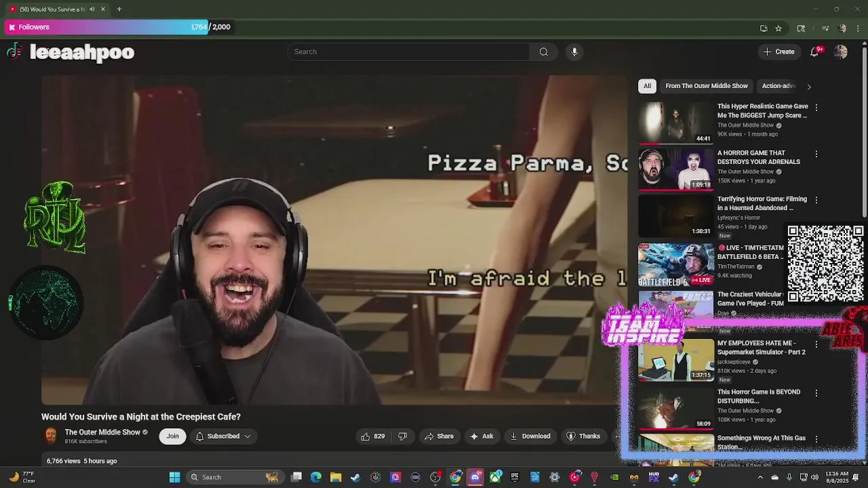This screenshot has width=868, height=488.
Task: Click the page scrollbar up arrow
Action: point(864,45)
